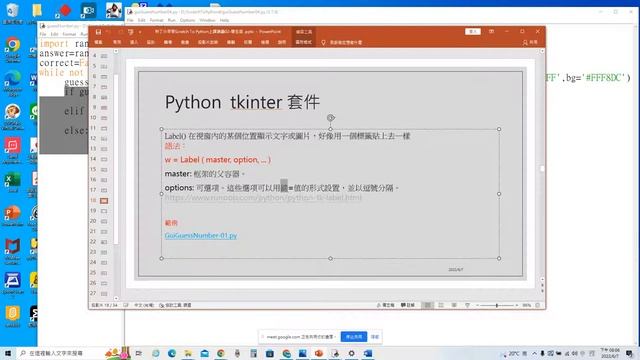
Task: Open the Windows Start menu
Action: click(x=7, y=353)
